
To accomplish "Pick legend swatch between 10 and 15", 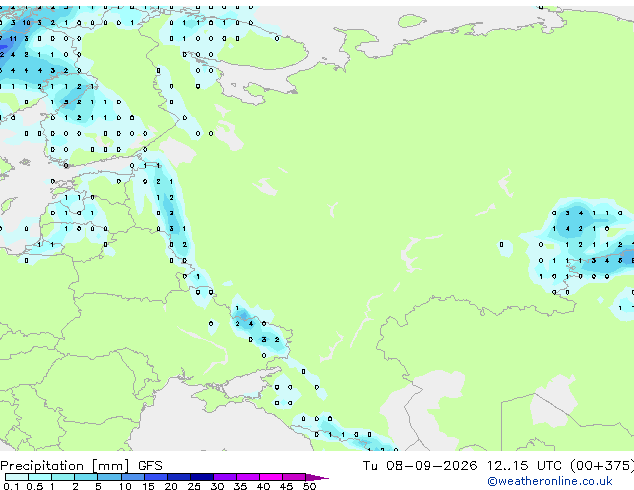I will 132,477.
